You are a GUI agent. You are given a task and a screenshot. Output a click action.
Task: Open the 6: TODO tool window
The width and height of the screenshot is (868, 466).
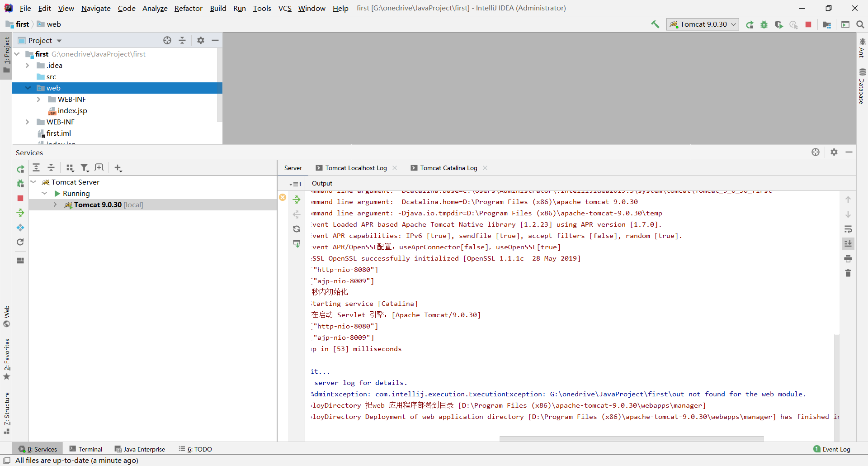coord(195,449)
